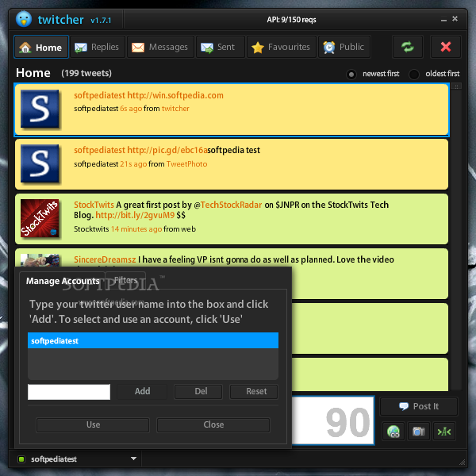Open the http://bit.ly/2gvuM9 link

tap(135, 215)
